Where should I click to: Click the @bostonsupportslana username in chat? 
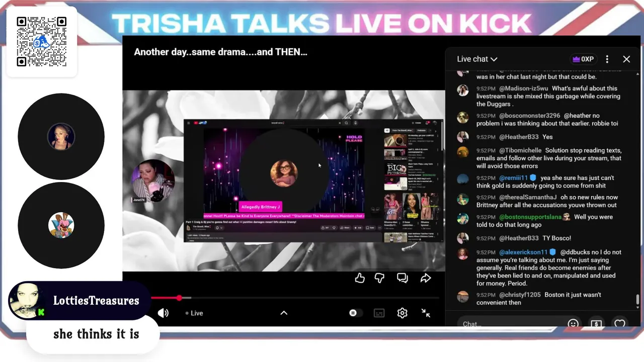(x=531, y=217)
